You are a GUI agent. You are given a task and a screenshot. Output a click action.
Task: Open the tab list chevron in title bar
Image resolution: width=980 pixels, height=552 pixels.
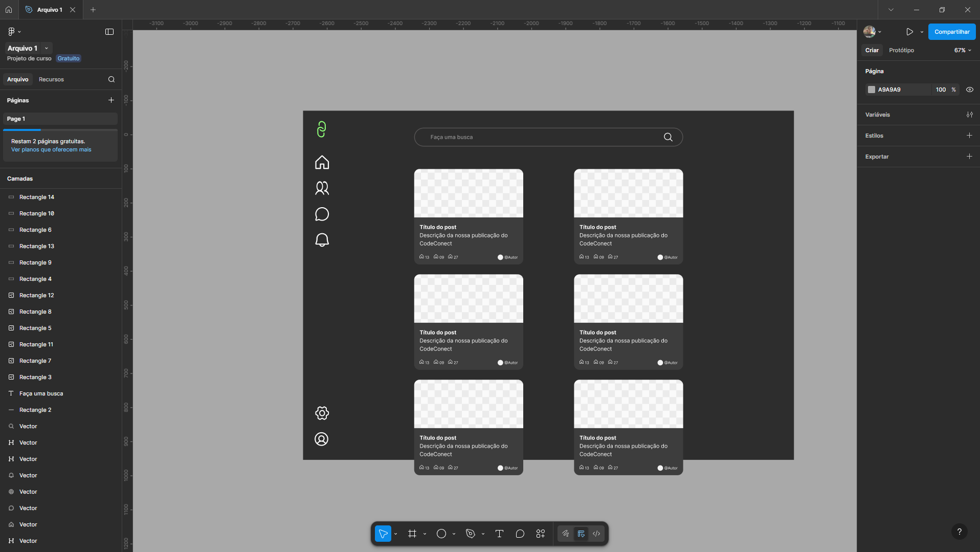(x=891, y=10)
